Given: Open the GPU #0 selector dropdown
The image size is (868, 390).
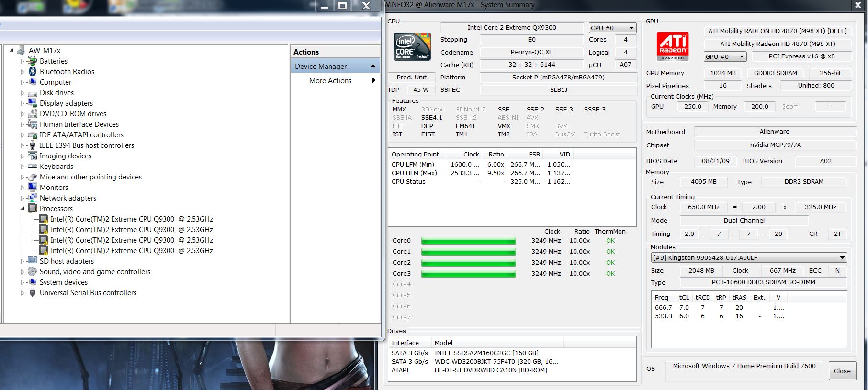Looking at the screenshot, I should click(725, 56).
